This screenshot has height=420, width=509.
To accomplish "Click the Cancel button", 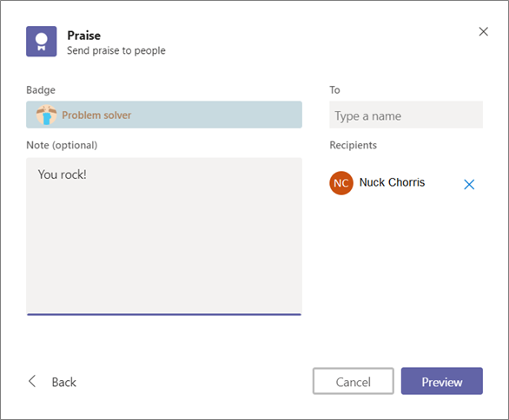I will click(x=354, y=381).
